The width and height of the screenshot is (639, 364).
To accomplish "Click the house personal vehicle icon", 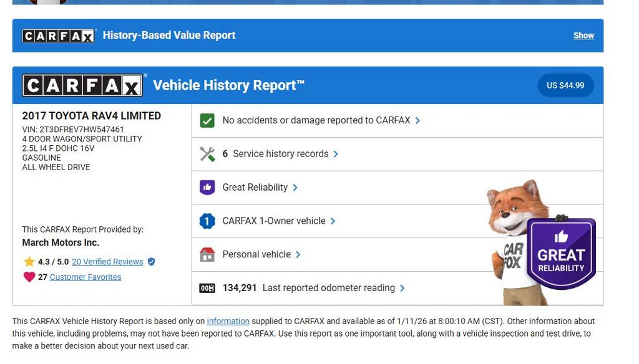I will [x=207, y=254].
